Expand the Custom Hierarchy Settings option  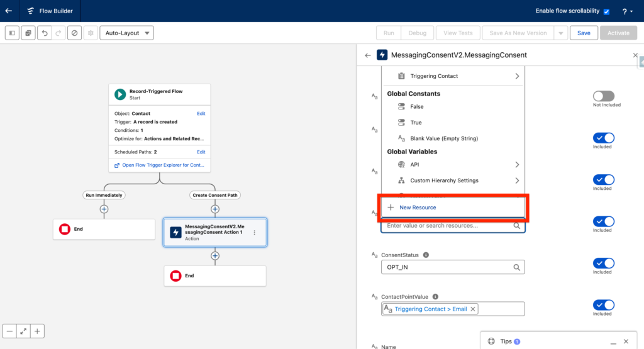517,180
